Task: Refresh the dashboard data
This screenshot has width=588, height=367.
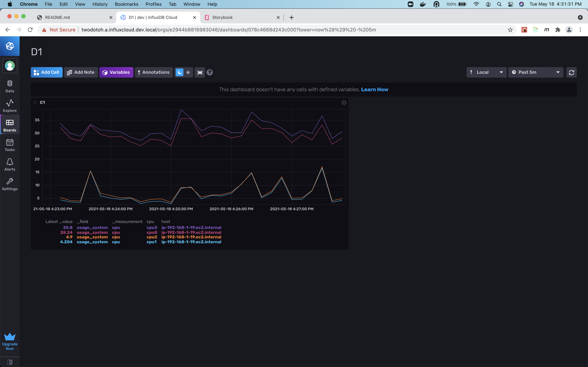Action: point(571,72)
